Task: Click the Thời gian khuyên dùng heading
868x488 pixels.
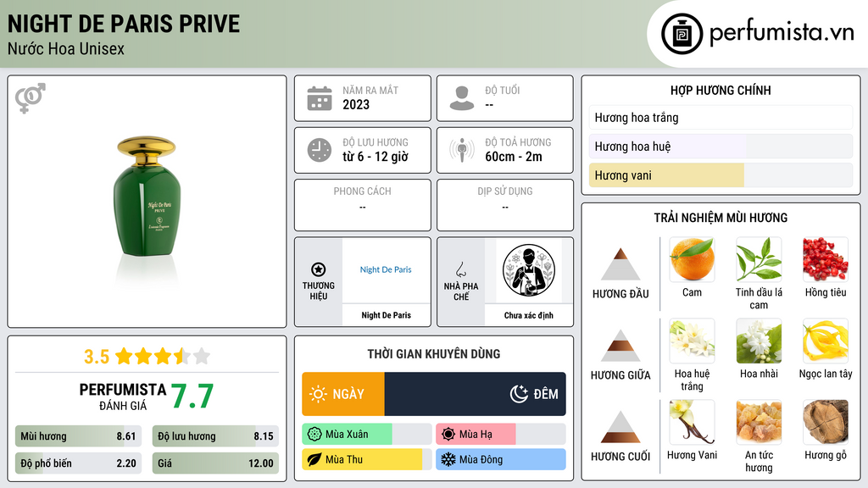Action: pyautogui.click(x=434, y=354)
